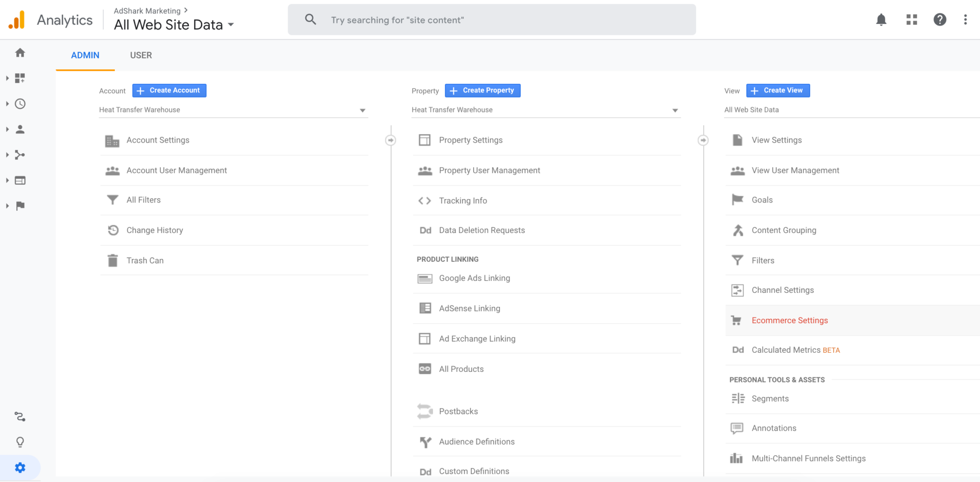
Task: Open the Account Heat Transfer Warehouse dropdown
Action: pyautogui.click(x=234, y=110)
